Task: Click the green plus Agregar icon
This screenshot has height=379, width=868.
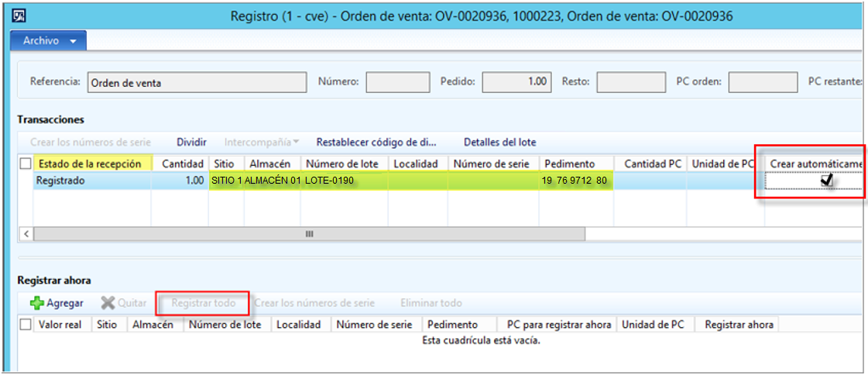Action: coord(37,303)
